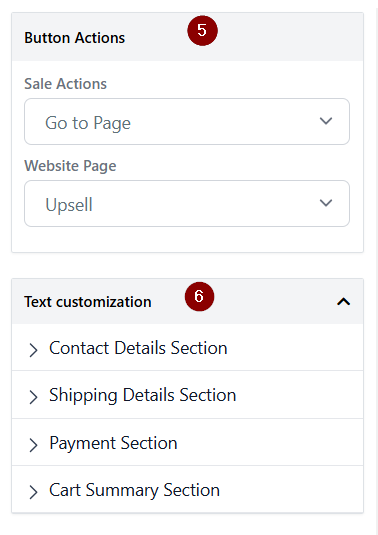Image resolution: width=378 pixels, height=535 pixels.
Task: Click the red number 6 badge
Action: [200, 296]
